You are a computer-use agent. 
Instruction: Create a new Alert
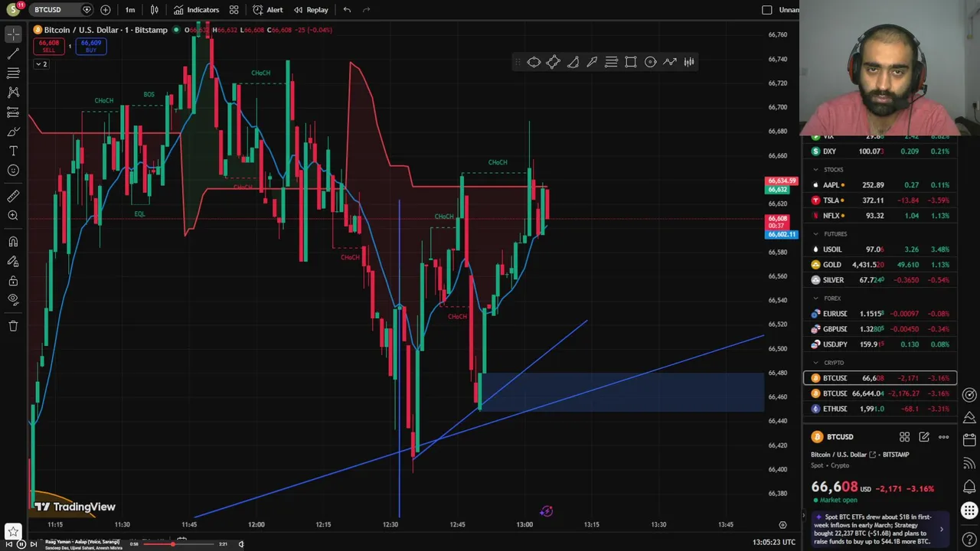(268, 10)
